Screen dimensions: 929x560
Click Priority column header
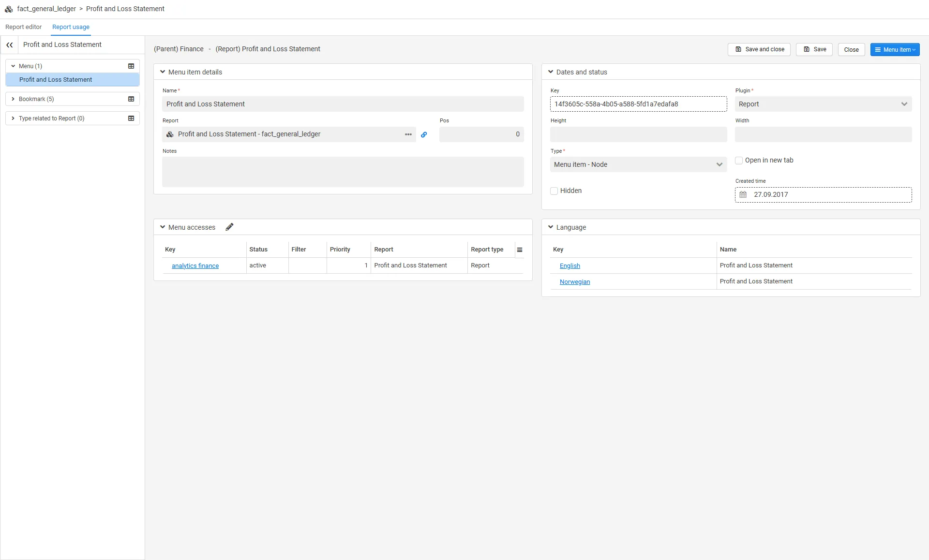coord(340,250)
